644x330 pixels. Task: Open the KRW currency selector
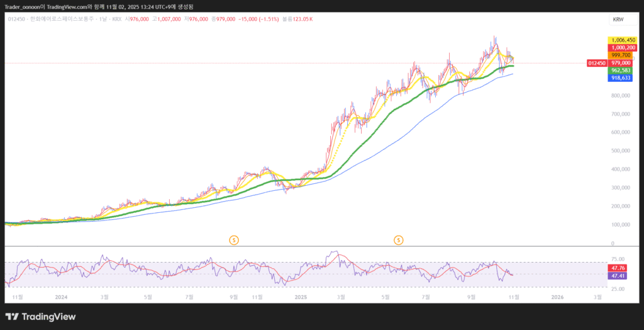tap(618, 20)
